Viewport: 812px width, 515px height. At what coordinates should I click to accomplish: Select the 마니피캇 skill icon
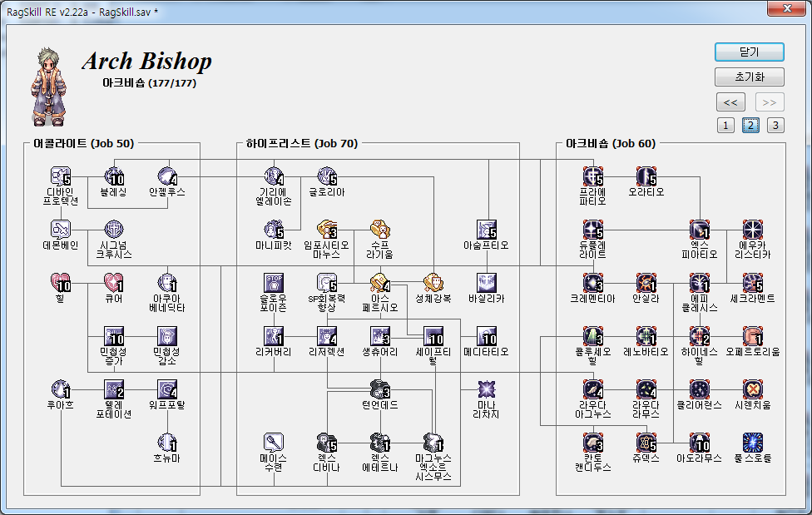tap(274, 230)
